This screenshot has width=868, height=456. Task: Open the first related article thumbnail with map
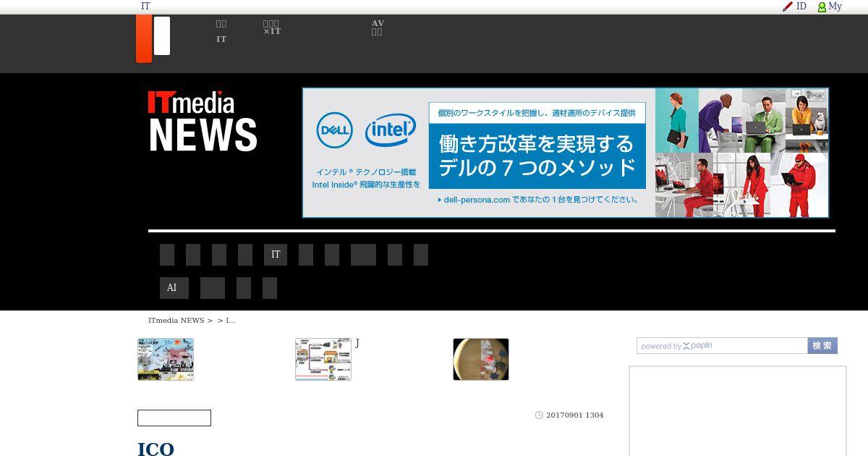click(166, 359)
